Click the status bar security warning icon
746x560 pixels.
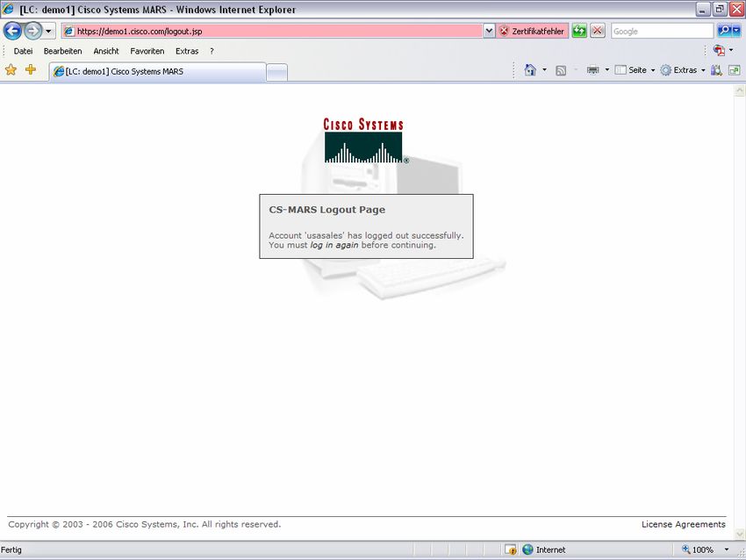511,550
